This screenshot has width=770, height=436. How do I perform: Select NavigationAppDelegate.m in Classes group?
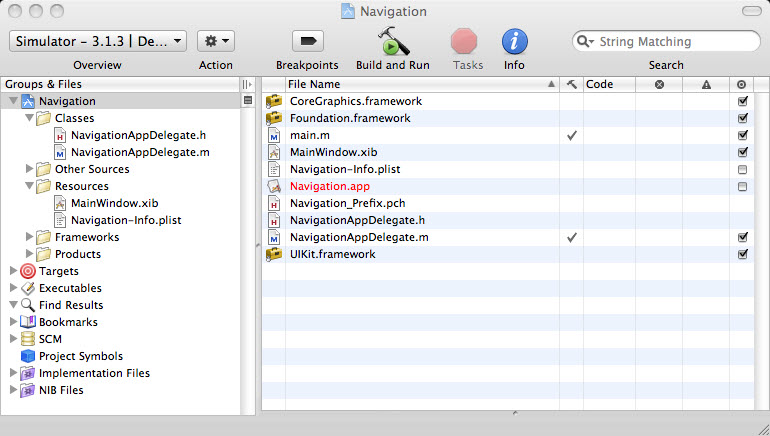[140, 152]
